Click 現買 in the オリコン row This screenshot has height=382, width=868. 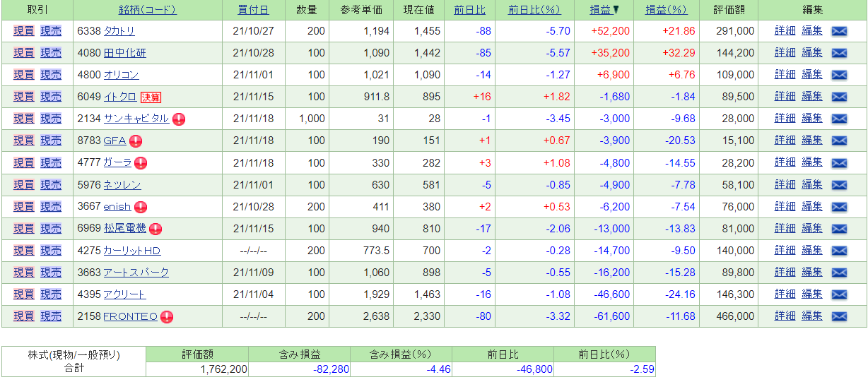pos(23,75)
